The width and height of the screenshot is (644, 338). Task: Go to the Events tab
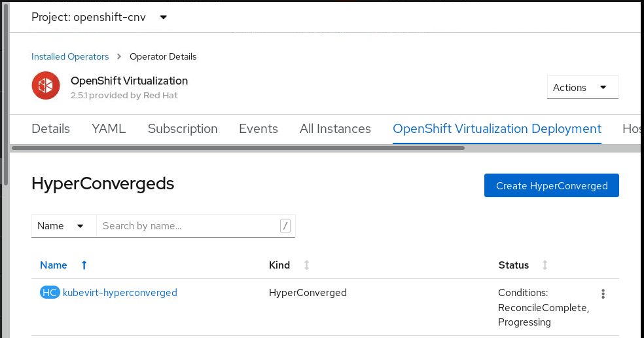point(259,129)
